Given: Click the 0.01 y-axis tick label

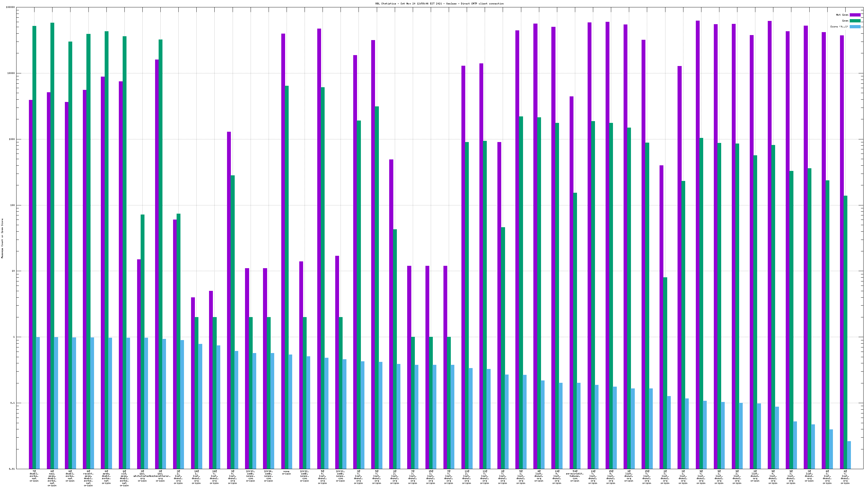Looking at the screenshot, I should (11, 469).
